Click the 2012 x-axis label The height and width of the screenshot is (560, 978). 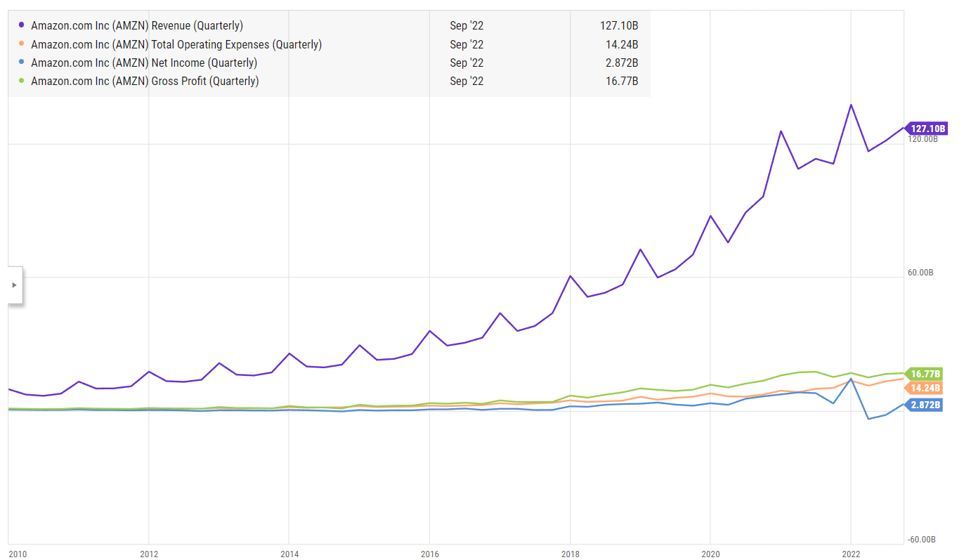point(148,554)
